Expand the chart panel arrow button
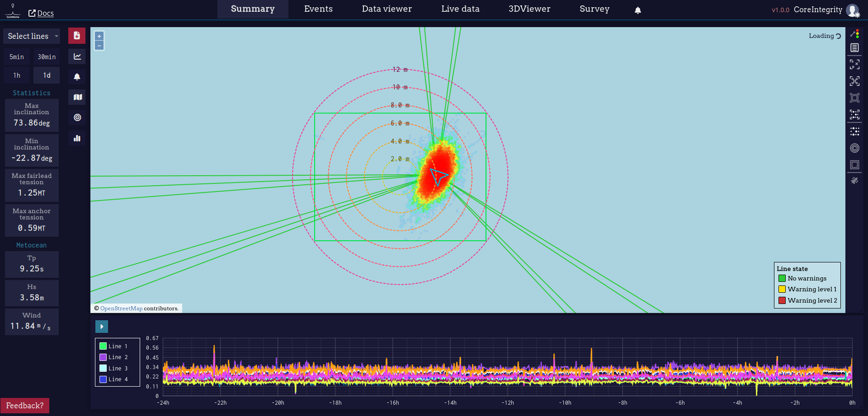The image size is (868, 416). [x=102, y=327]
